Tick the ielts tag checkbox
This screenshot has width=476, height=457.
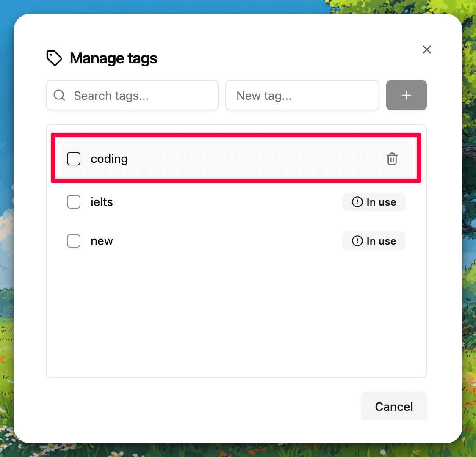coord(73,202)
